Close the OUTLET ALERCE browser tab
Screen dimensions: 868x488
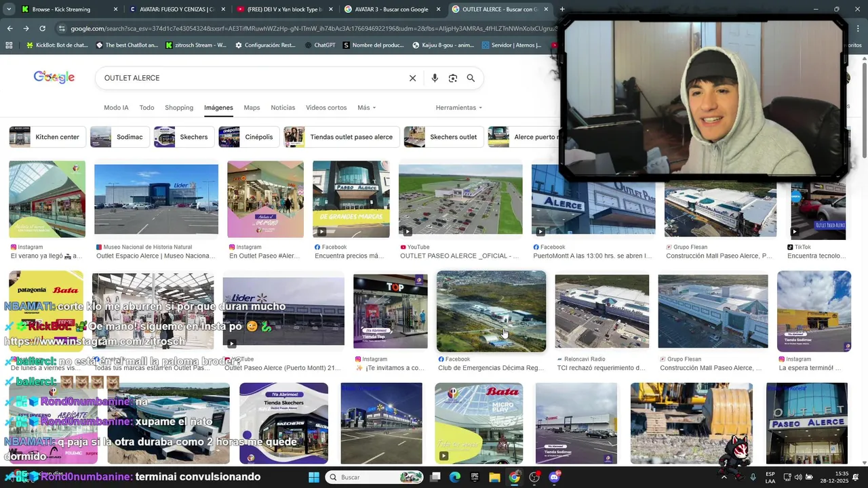pyautogui.click(x=546, y=9)
